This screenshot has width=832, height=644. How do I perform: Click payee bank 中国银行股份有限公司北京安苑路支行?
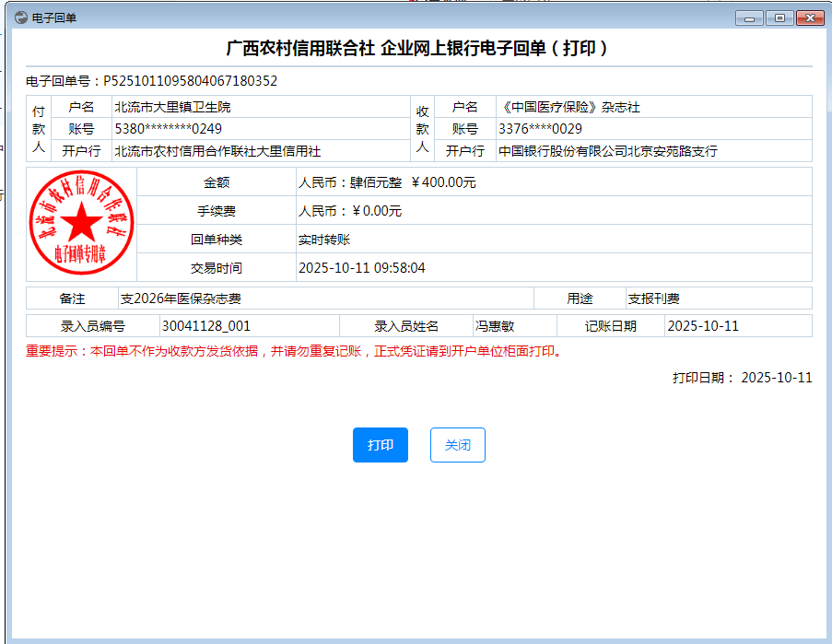point(607,151)
